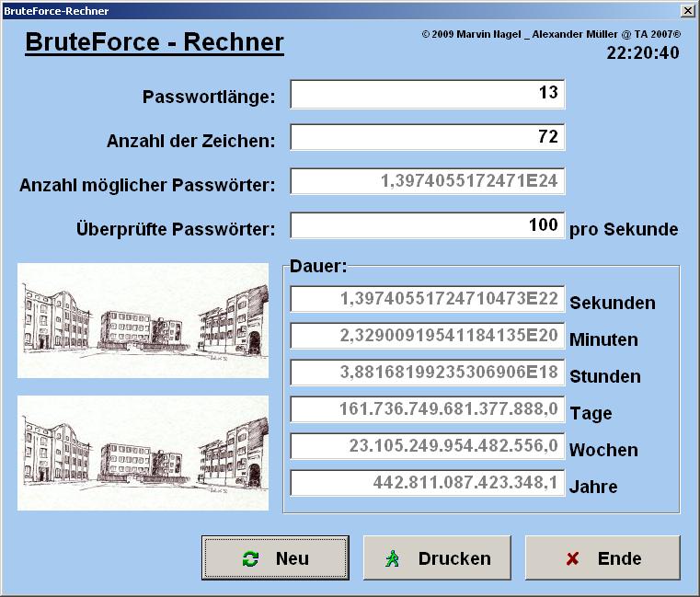Image resolution: width=700 pixels, height=597 pixels.
Task: Click the Wochen duration field
Action: [426, 446]
